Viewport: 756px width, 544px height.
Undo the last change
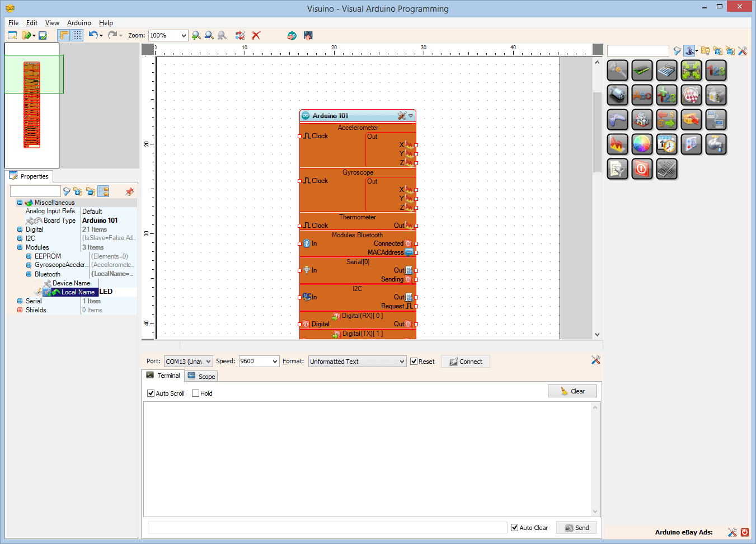click(x=93, y=35)
